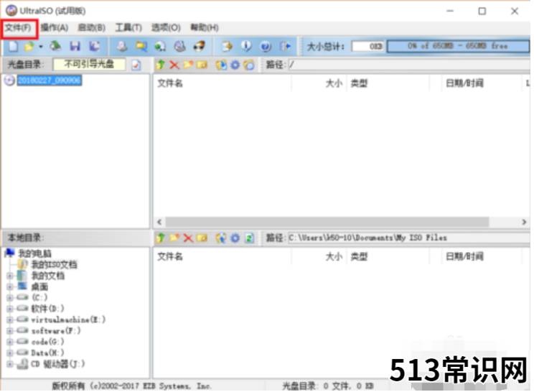Click the horizontal scrollbar left arrow

pos(159,222)
